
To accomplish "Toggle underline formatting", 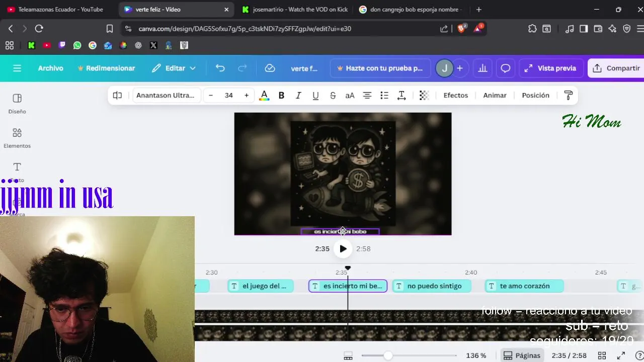I will click(x=315, y=95).
